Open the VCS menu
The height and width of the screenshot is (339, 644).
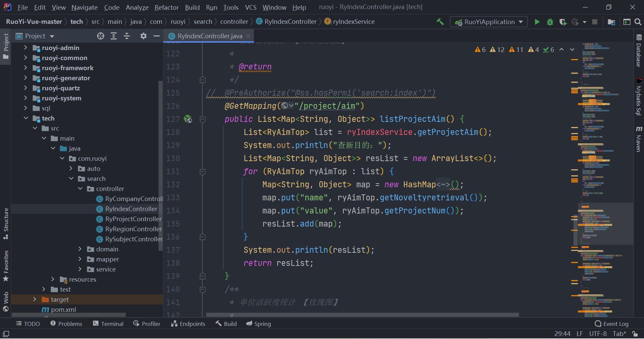[x=251, y=7]
